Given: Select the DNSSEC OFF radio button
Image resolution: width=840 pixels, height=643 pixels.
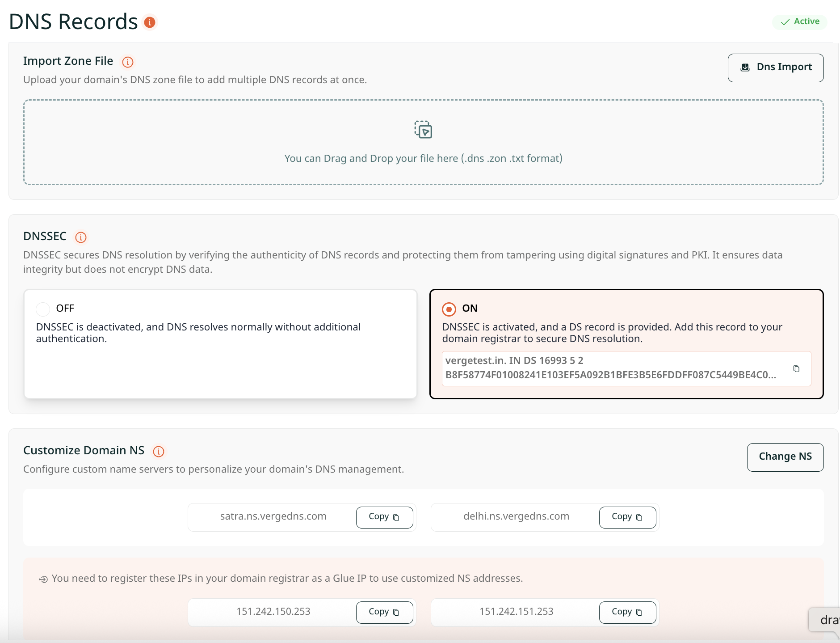Looking at the screenshot, I should click(43, 309).
